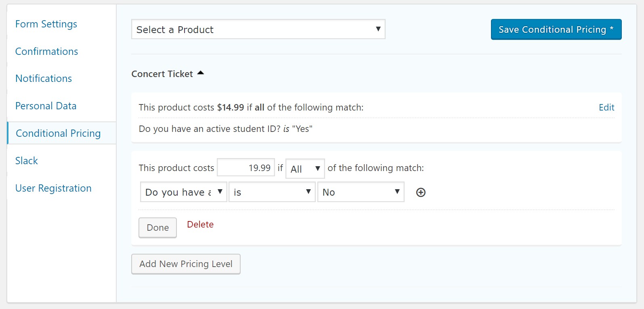This screenshot has height=309, width=644.
Task: Open the "Do you have a" field dropdown
Action: 184,192
